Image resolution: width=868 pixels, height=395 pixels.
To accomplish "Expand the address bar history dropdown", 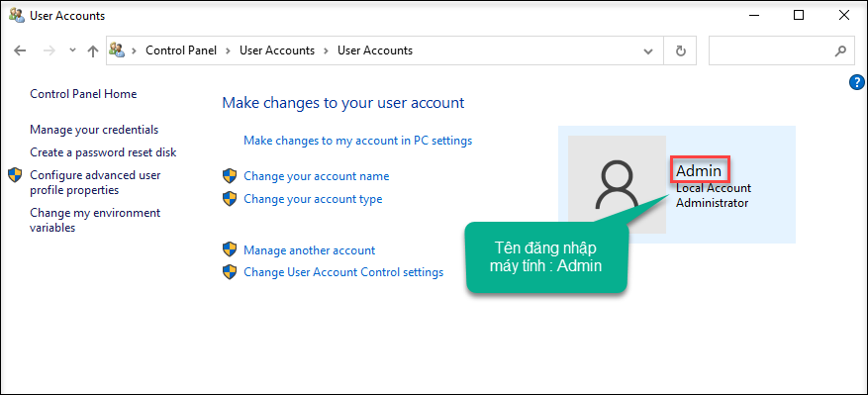I will [x=648, y=50].
